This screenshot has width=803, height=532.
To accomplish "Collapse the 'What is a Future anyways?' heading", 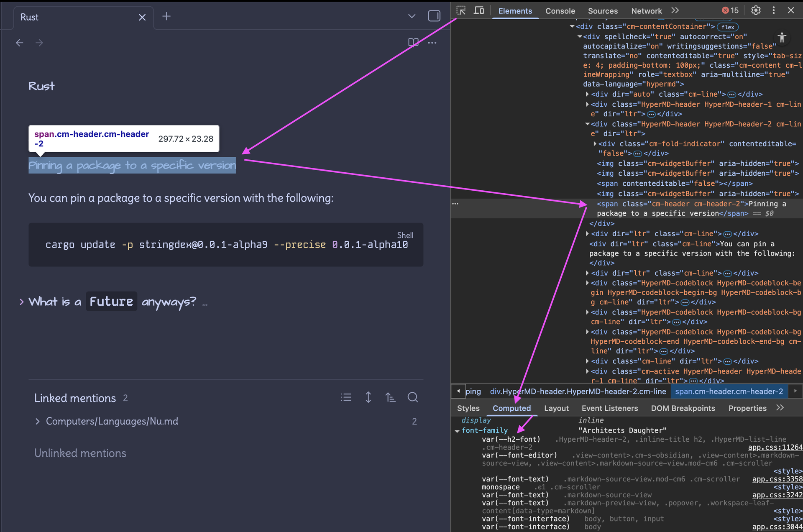I will 21,301.
